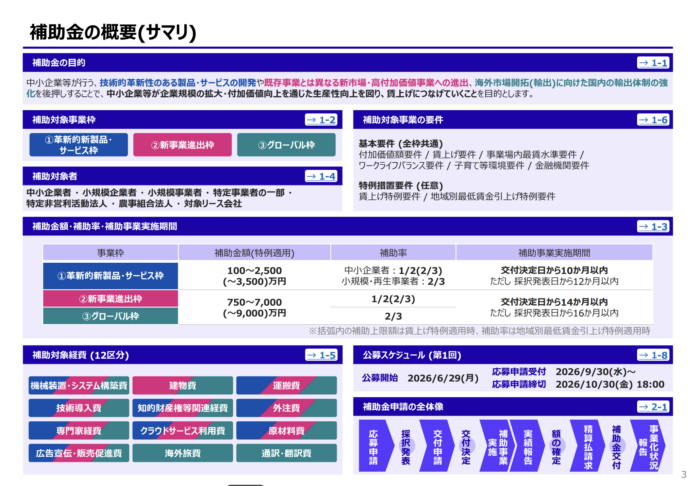Click the 補助金交付 process step
700x486 pixels.
point(617,446)
